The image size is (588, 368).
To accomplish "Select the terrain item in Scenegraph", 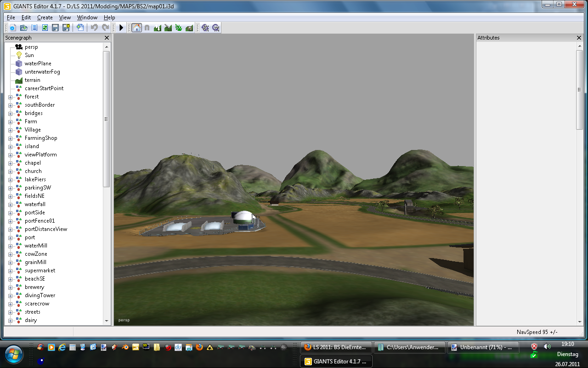I will click(x=33, y=80).
